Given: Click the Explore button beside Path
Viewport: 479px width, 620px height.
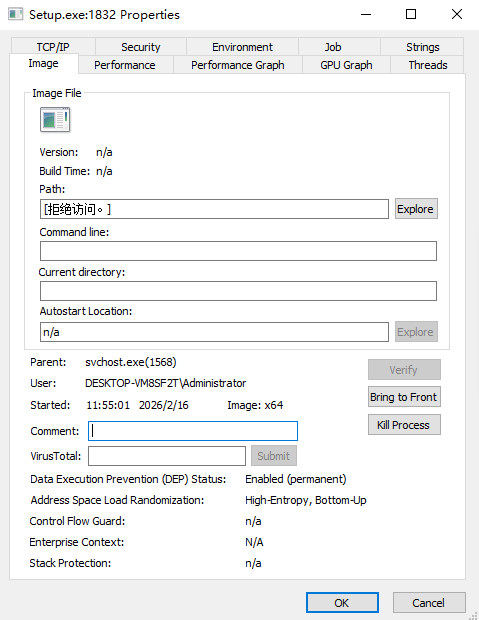Looking at the screenshot, I should pyautogui.click(x=416, y=209).
